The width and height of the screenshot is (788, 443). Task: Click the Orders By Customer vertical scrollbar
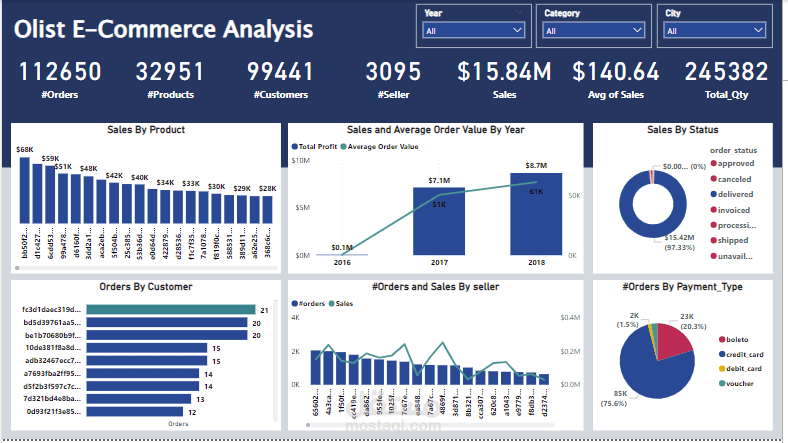[275, 361]
